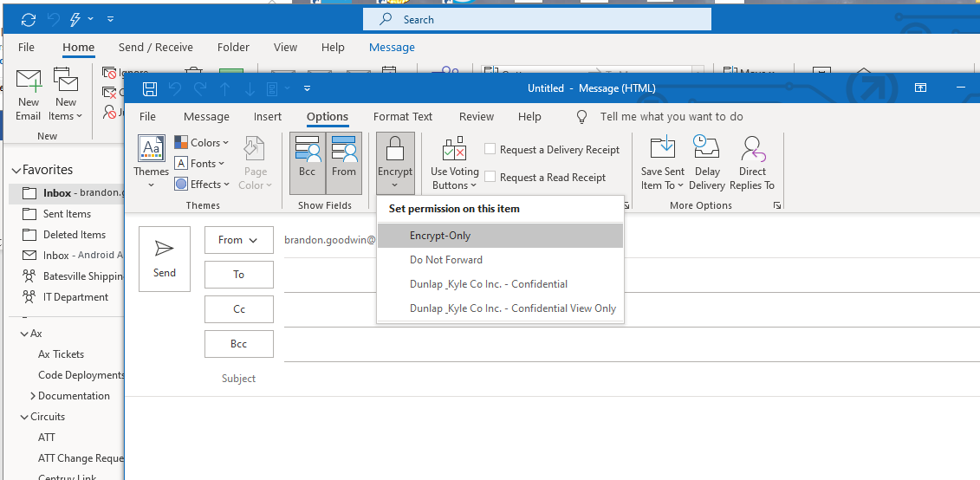980x480 pixels.
Task: Open New Items dropdown in main window
Action: [x=65, y=95]
